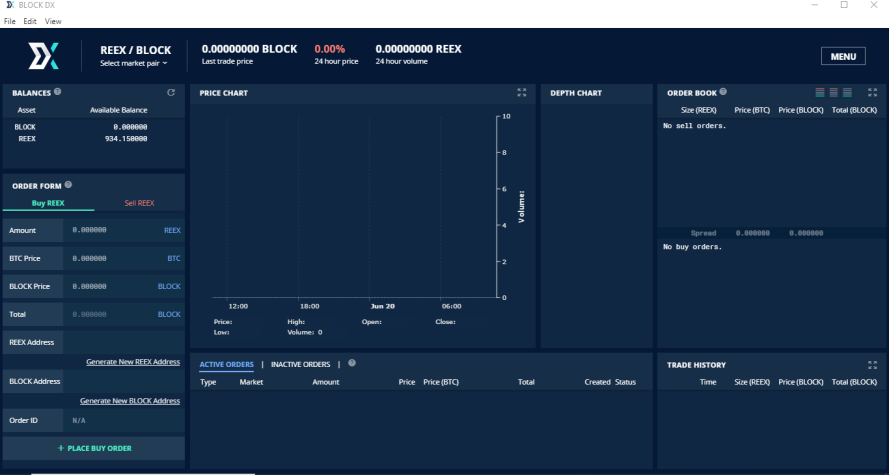
Task: Open the Select market pair dropdown
Action: pos(134,63)
